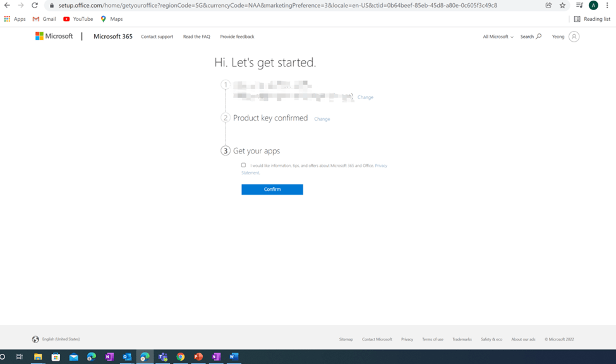This screenshot has width=616, height=364.
Task: Click the browser forward arrow
Action: pyautogui.click(x=21, y=5)
